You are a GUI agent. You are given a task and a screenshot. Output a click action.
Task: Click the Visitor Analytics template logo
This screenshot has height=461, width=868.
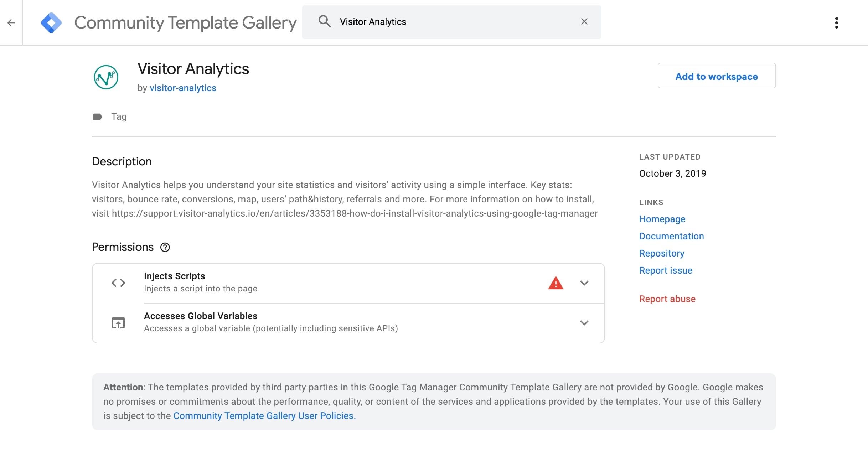pos(106,77)
